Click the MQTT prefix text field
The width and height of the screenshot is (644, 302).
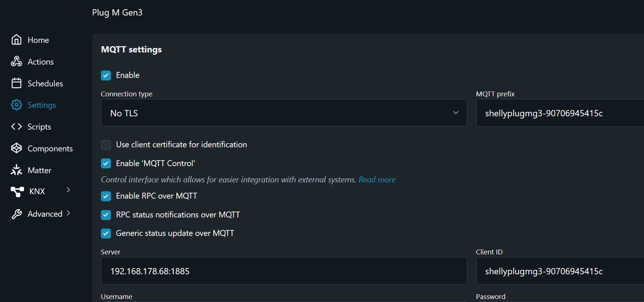coord(560,113)
